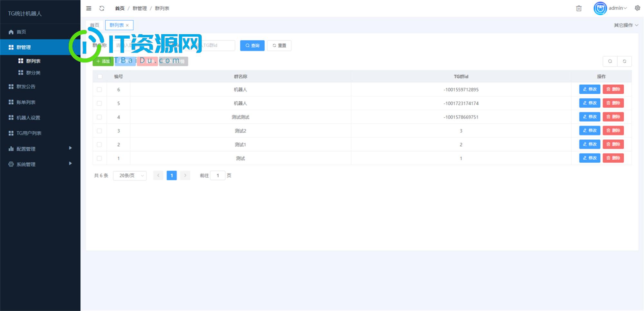Click the trash bin icon in the header
This screenshot has width=644, height=311.
click(579, 8)
